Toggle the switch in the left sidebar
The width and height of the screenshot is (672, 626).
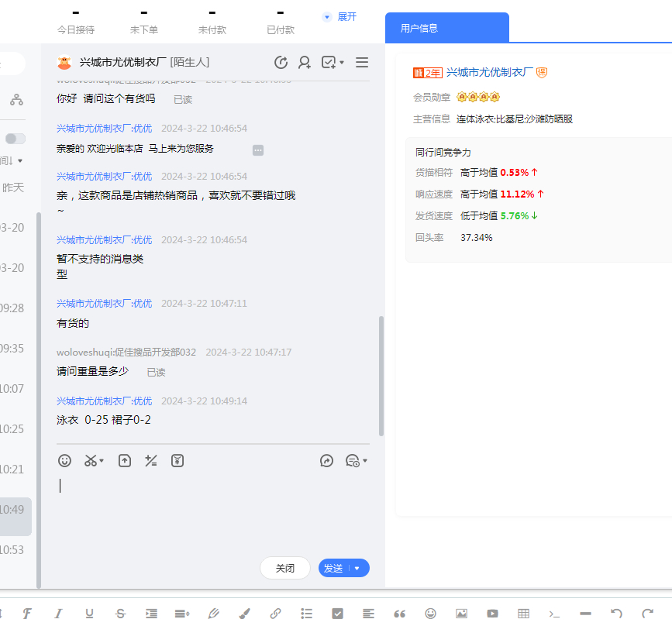click(16, 139)
